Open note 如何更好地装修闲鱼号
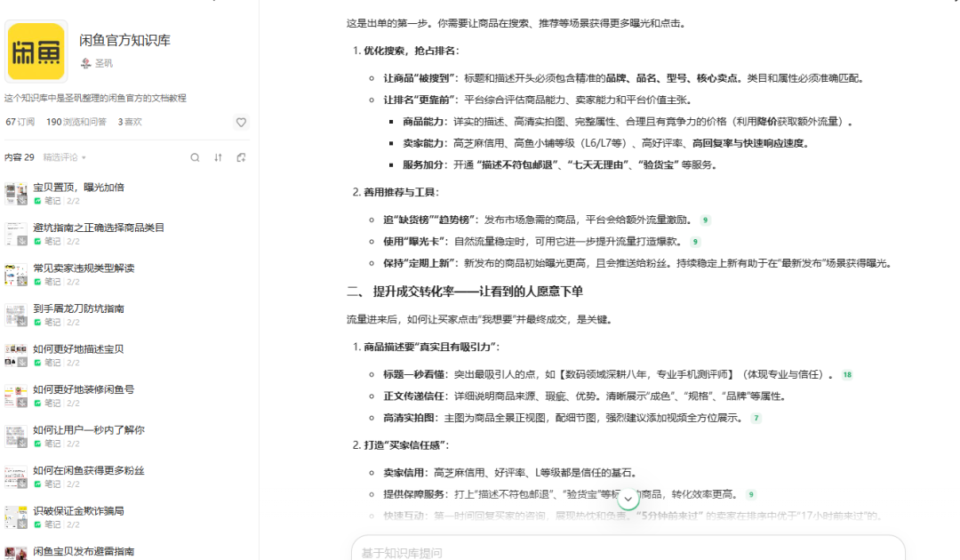The image size is (960, 560). click(84, 389)
